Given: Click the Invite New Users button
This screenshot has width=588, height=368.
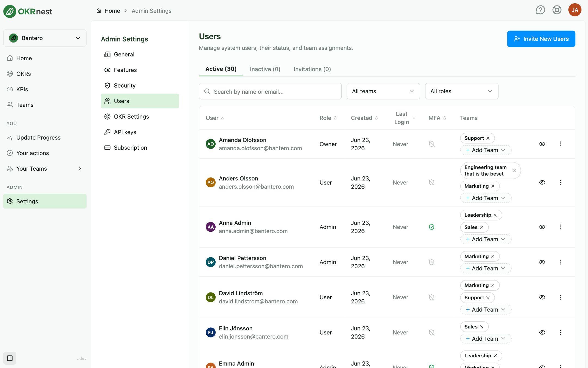Looking at the screenshot, I should [x=541, y=39].
